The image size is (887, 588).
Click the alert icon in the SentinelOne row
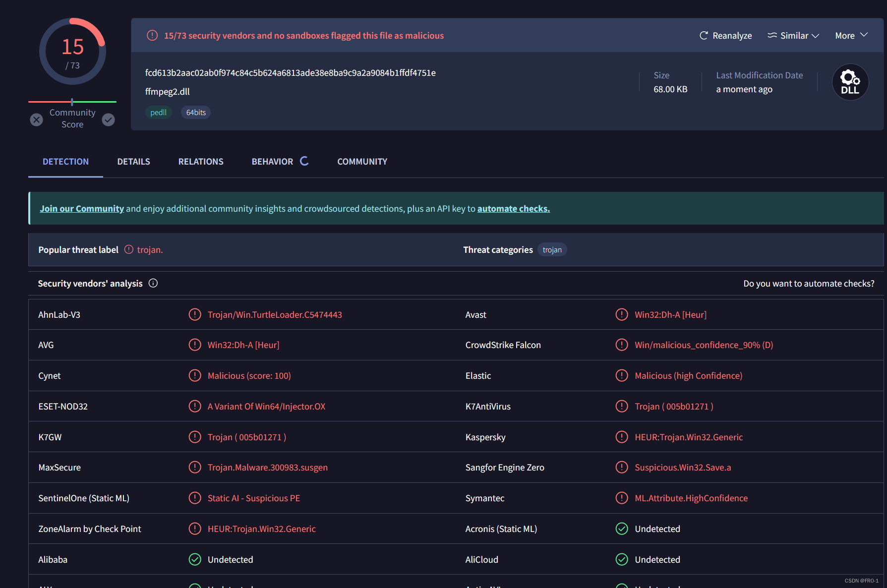195,498
